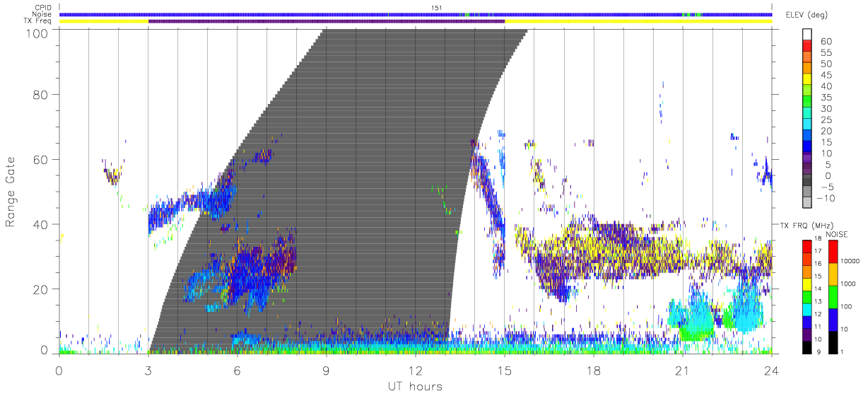The height and width of the screenshot is (401, 868).
Task: Select the red top segment of NOISE colorbar
Action: click(x=832, y=252)
